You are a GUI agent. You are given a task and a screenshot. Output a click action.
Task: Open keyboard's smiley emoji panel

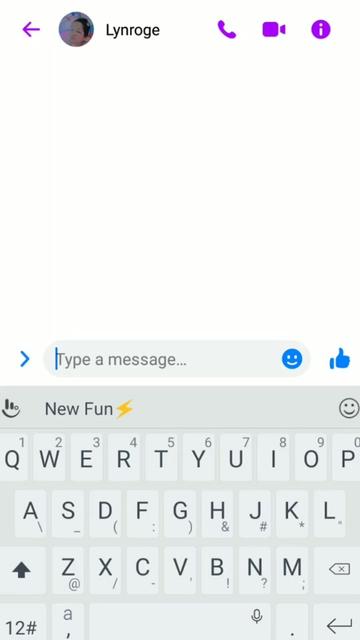coord(349,408)
